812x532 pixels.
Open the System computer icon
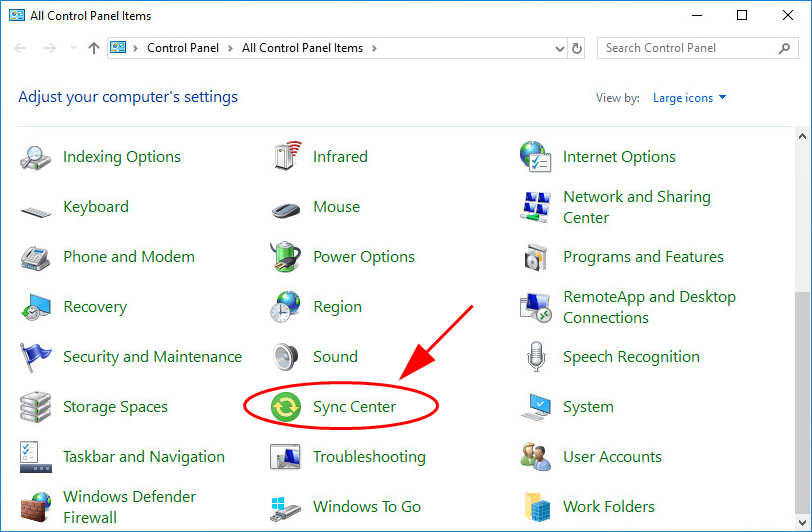tap(536, 407)
